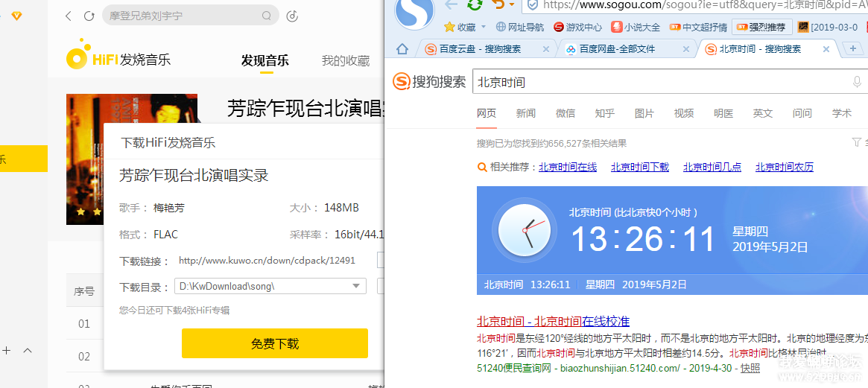
Task: Click the 免费下载 button
Action: click(274, 343)
